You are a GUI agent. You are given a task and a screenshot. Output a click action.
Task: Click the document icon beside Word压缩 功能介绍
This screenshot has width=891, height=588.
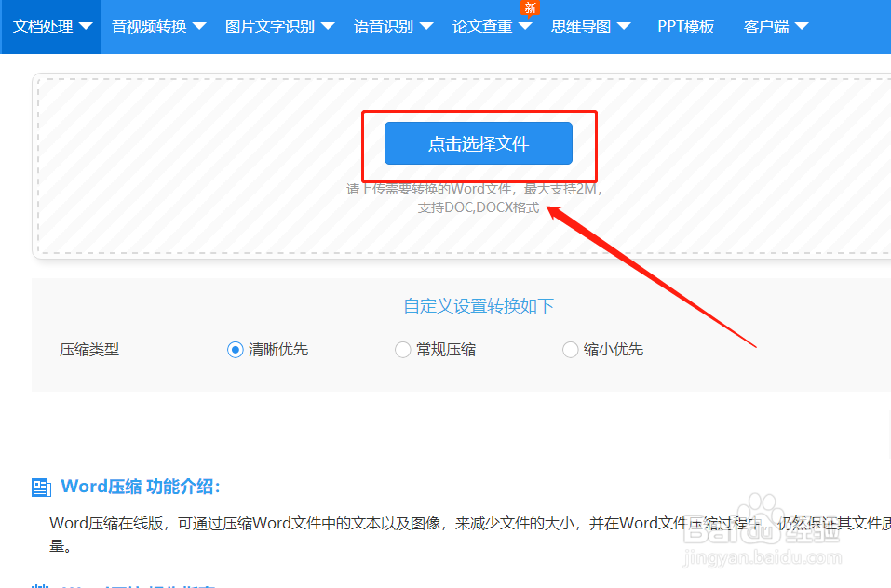pyautogui.click(x=40, y=486)
